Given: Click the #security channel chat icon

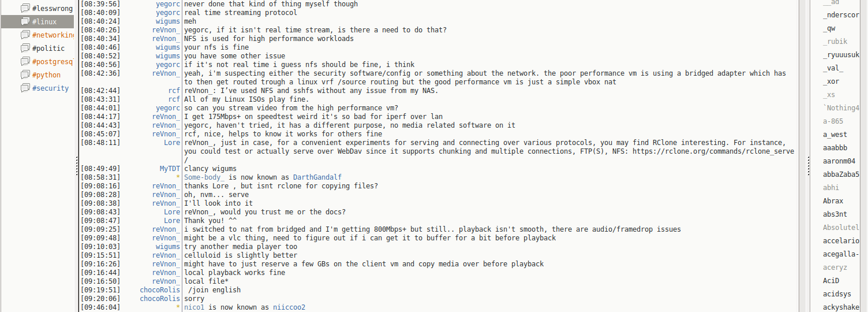Looking at the screenshot, I should 25,88.
